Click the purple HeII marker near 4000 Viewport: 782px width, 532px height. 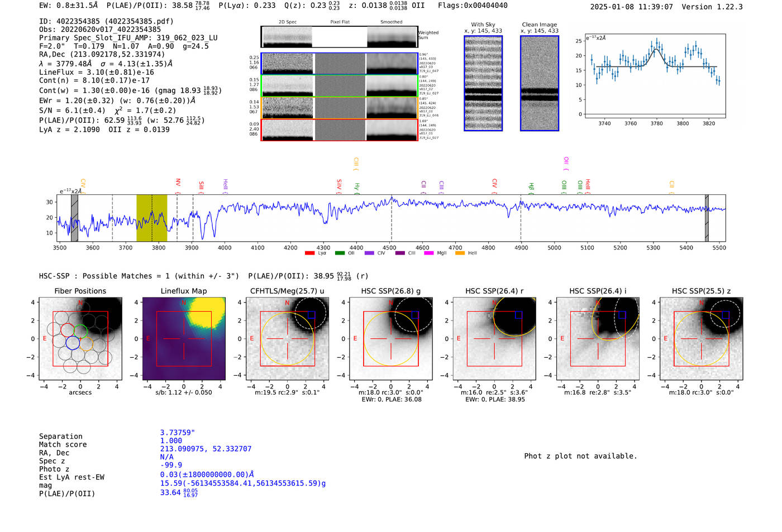pyautogui.click(x=226, y=186)
